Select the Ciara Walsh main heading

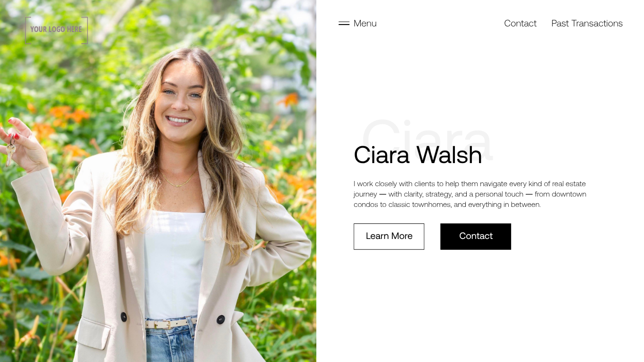[418, 155]
